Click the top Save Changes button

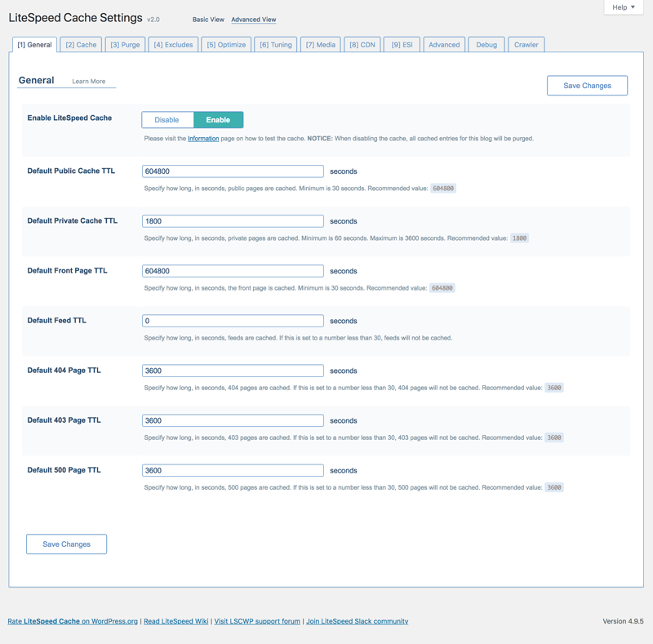coord(587,86)
